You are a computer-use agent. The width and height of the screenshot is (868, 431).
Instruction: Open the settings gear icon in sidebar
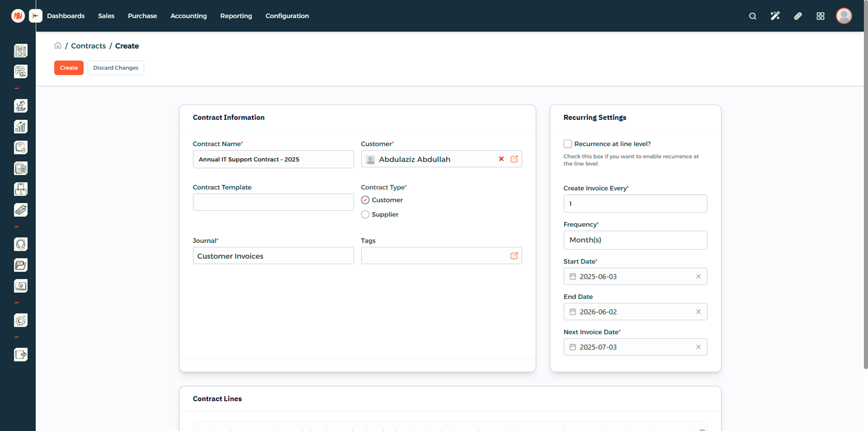pos(21,320)
